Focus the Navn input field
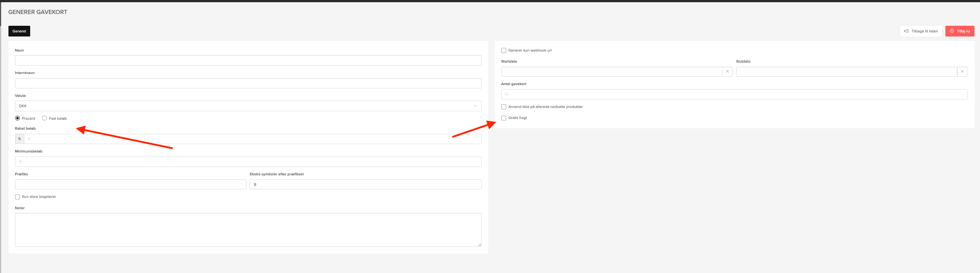The image size is (980, 273). [x=248, y=60]
